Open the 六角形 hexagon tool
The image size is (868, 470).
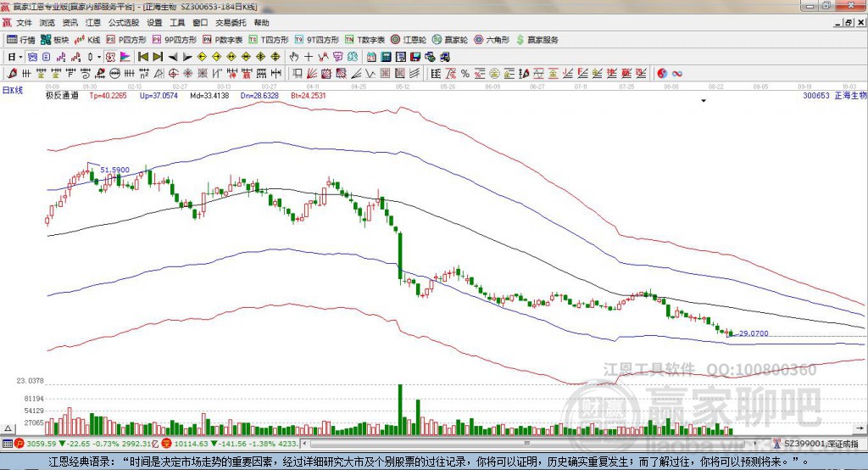[492, 40]
